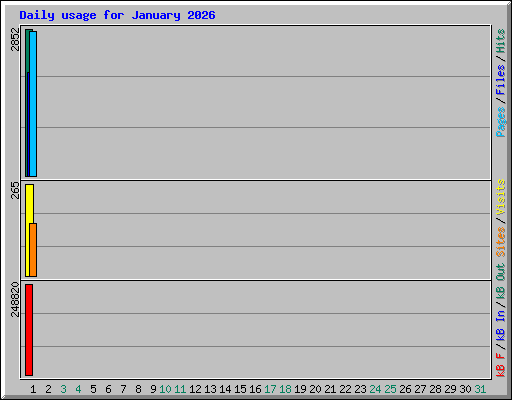Click day 12 on the x-axis

[x=195, y=389]
